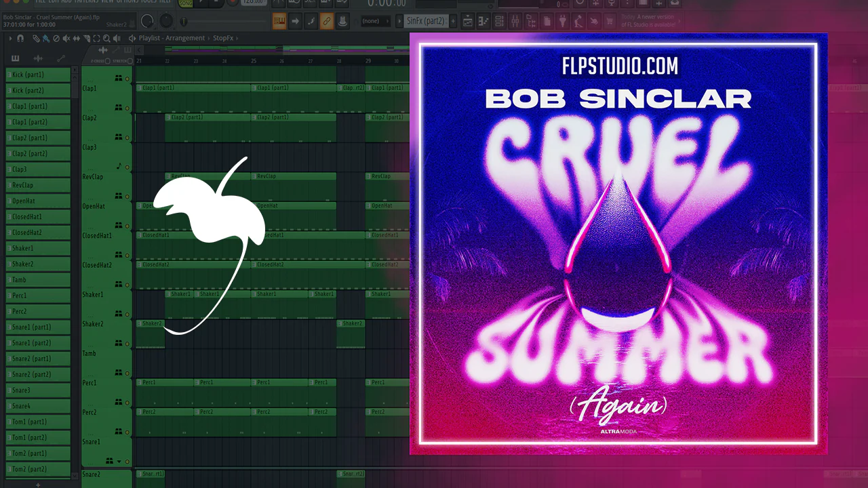The height and width of the screenshot is (488, 868).
Task: Select Tom1 (part1) in the pattern picker
Action: (38, 422)
